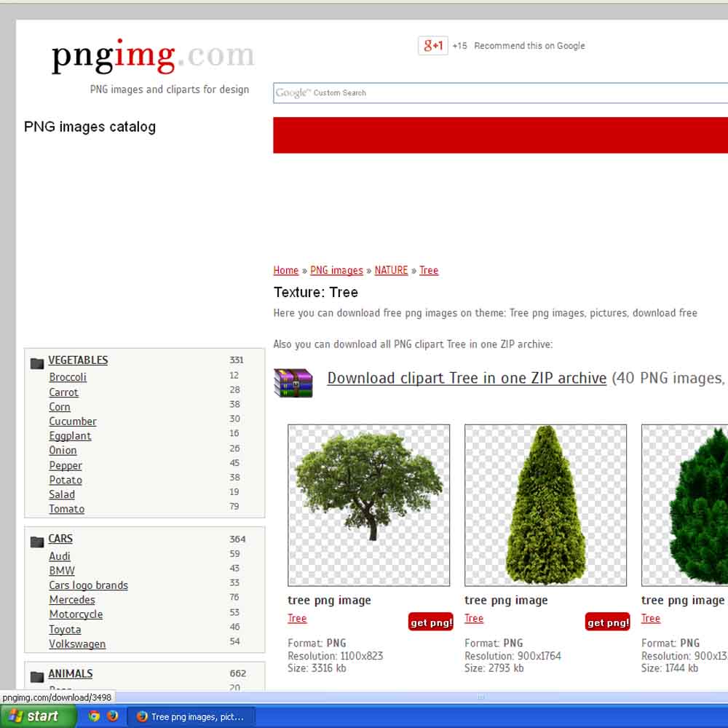Select the Corn category link
The height and width of the screenshot is (728, 728).
(60, 407)
